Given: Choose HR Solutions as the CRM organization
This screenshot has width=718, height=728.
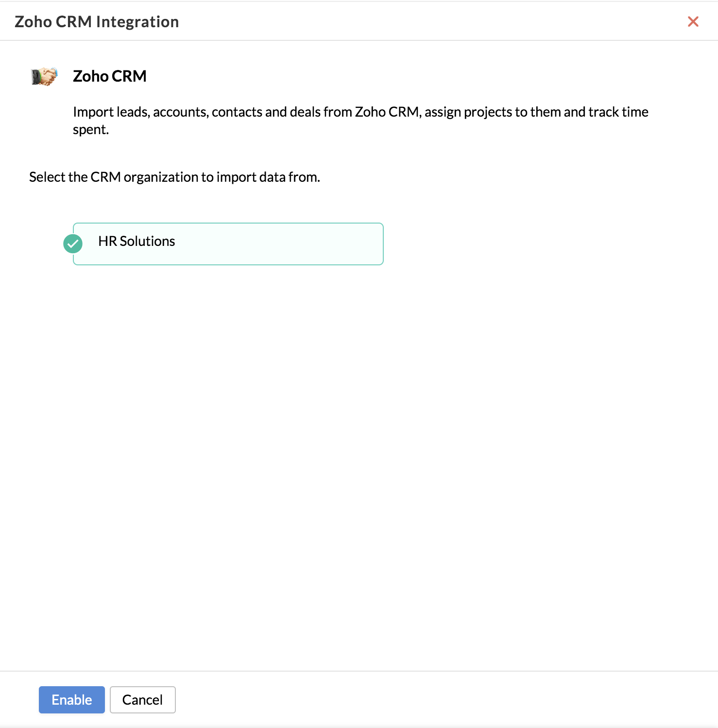Looking at the screenshot, I should 228,244.
